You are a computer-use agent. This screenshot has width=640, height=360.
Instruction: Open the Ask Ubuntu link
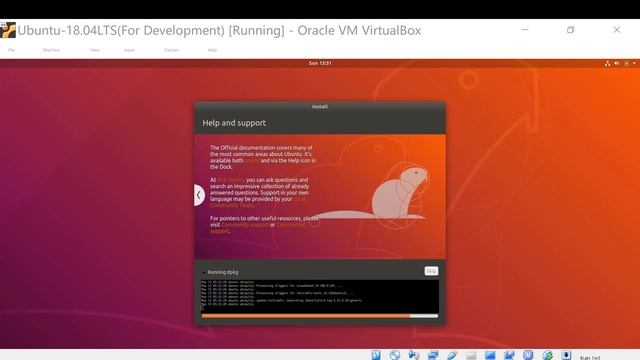[231, 180]
